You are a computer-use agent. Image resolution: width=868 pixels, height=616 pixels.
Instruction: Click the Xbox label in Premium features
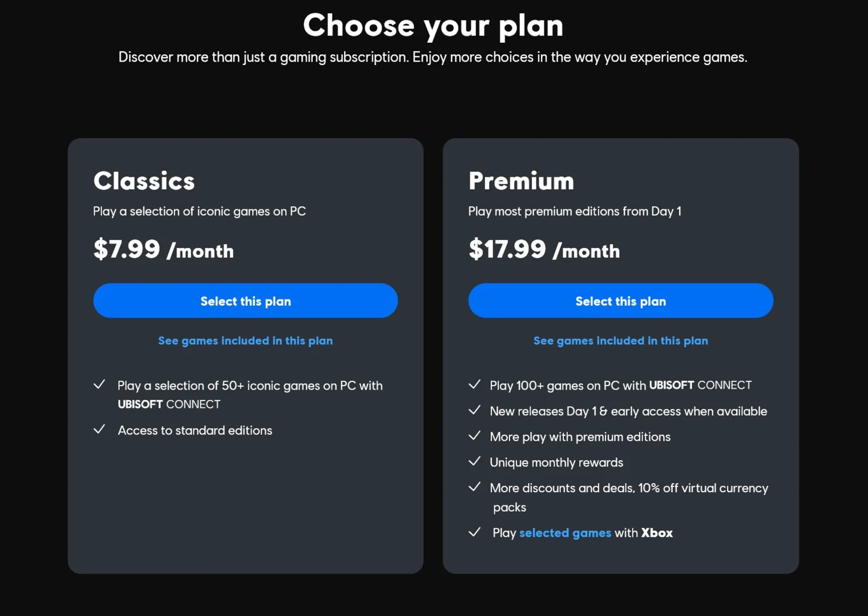(x=657, y=533)
